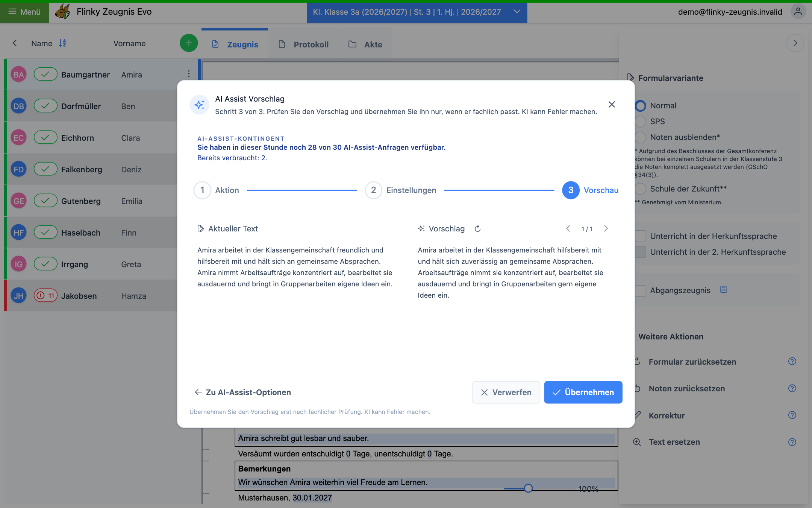Click Jakobsen's error status badge 11
This screenshot has width=812, height=508.
pos(45,295)
